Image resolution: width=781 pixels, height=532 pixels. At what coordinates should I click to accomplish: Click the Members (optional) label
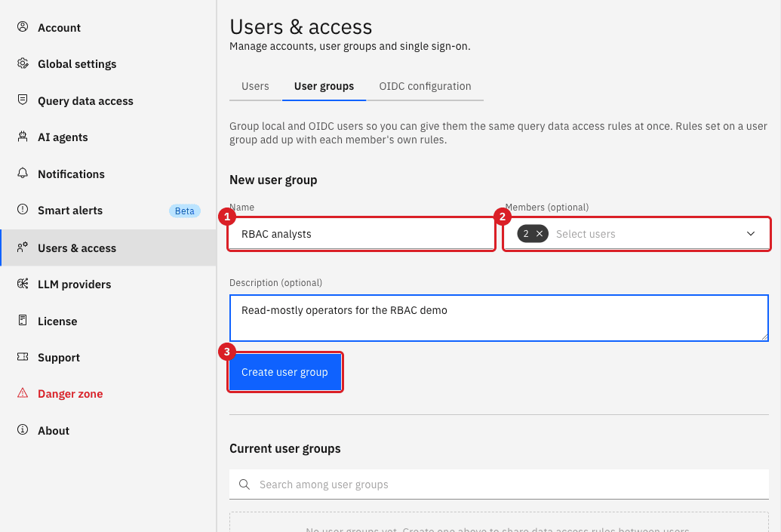[547, 208]
